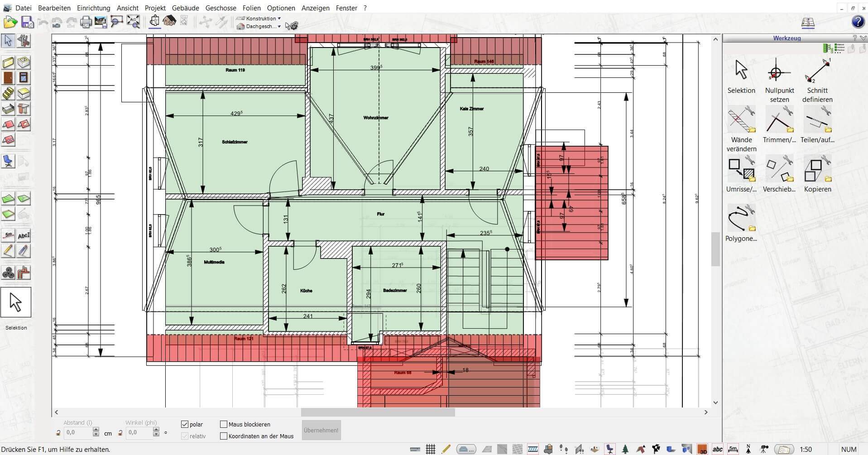
Task: Open the Gebäude menu
Action: [186, 8]
